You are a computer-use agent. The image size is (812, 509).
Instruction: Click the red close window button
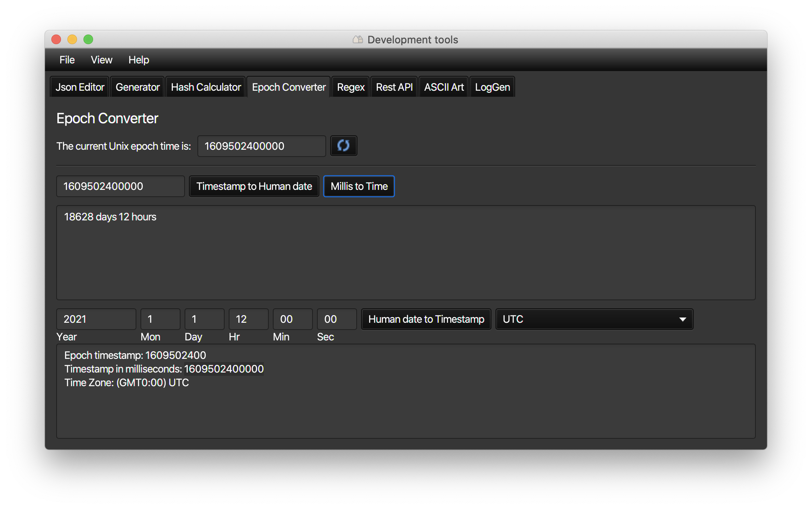[56, 39]
